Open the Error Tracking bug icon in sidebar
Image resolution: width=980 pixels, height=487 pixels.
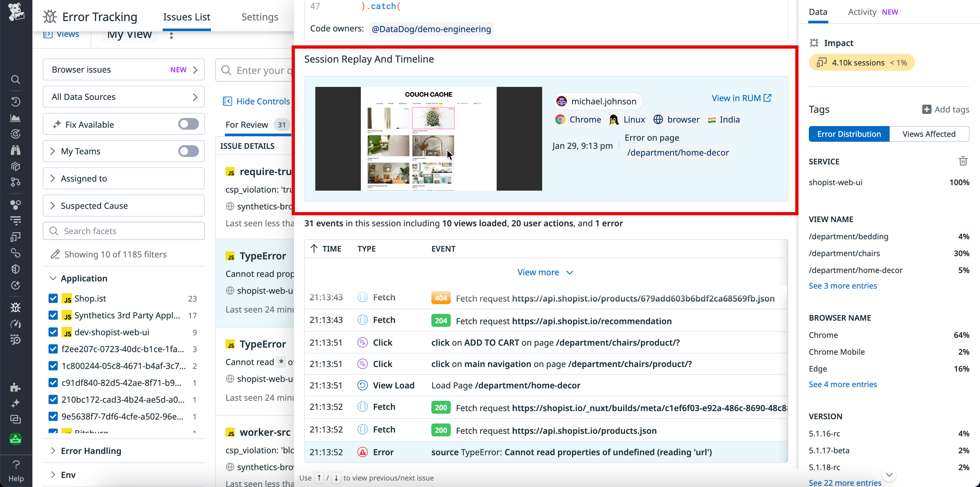(x=15, y=307)
